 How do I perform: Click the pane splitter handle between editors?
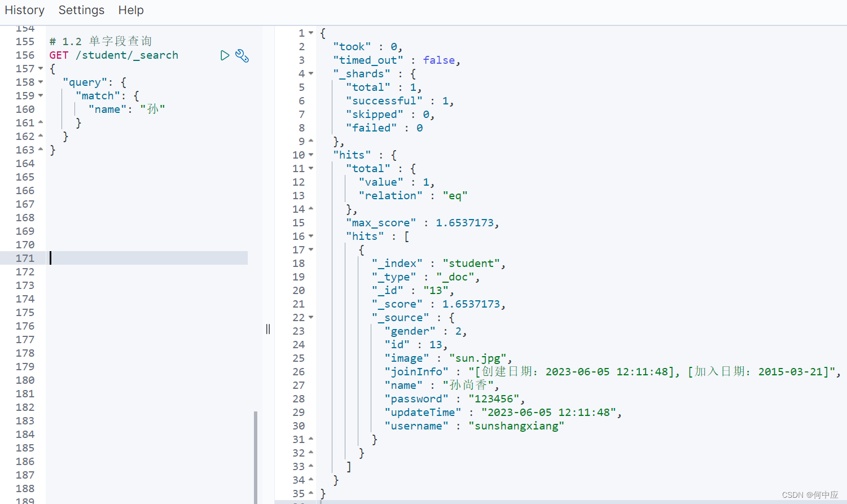pyautogui.click(x=268, y=329)
